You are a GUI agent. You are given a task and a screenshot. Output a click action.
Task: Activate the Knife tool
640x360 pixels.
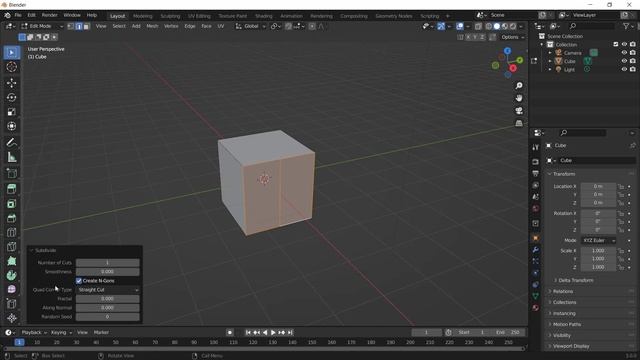(11, 247)
